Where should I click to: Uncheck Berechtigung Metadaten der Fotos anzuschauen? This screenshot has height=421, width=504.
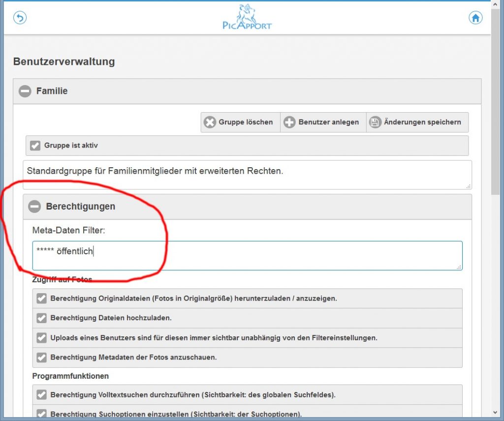coord(42,358)
